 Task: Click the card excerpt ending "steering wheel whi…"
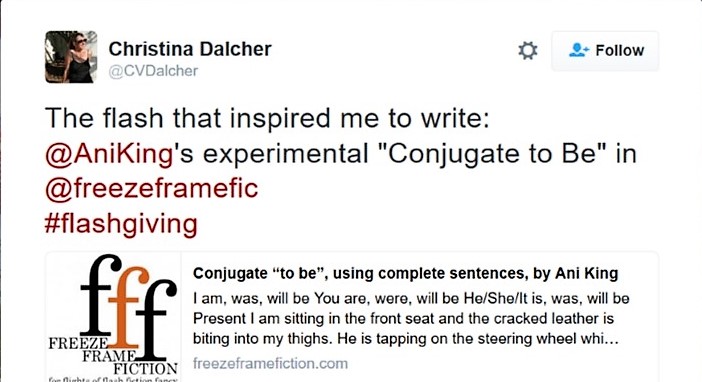[406, 339]
